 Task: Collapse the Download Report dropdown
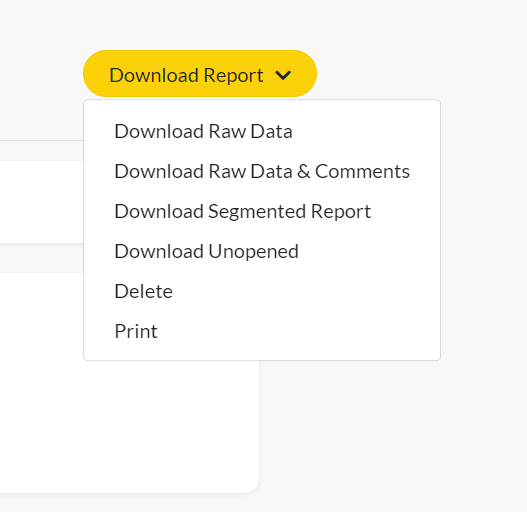[x=200, y=74]
